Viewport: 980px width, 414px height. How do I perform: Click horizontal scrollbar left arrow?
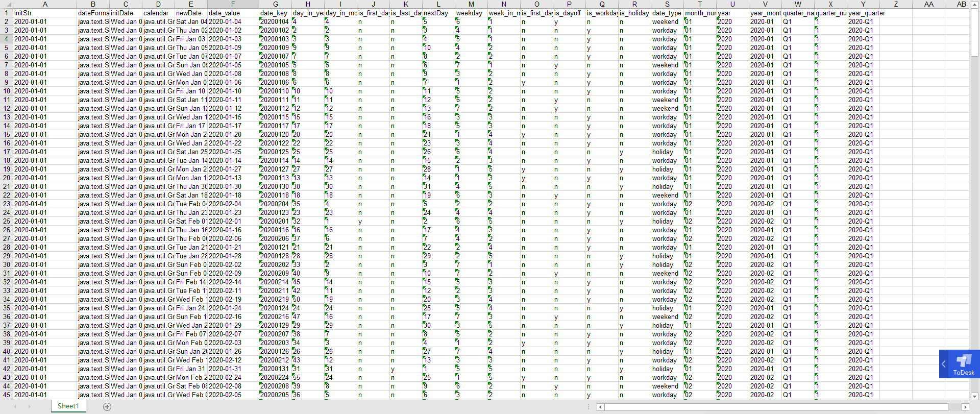[x=601, y=407]
